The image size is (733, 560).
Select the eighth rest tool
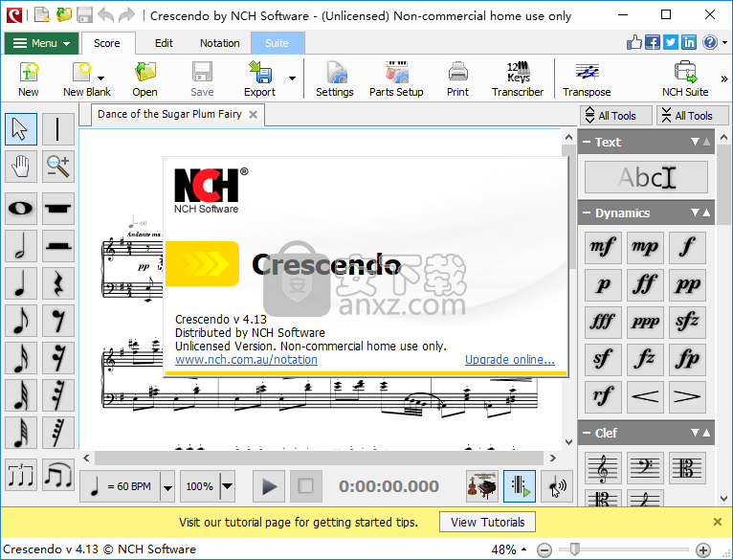(58, 321)
